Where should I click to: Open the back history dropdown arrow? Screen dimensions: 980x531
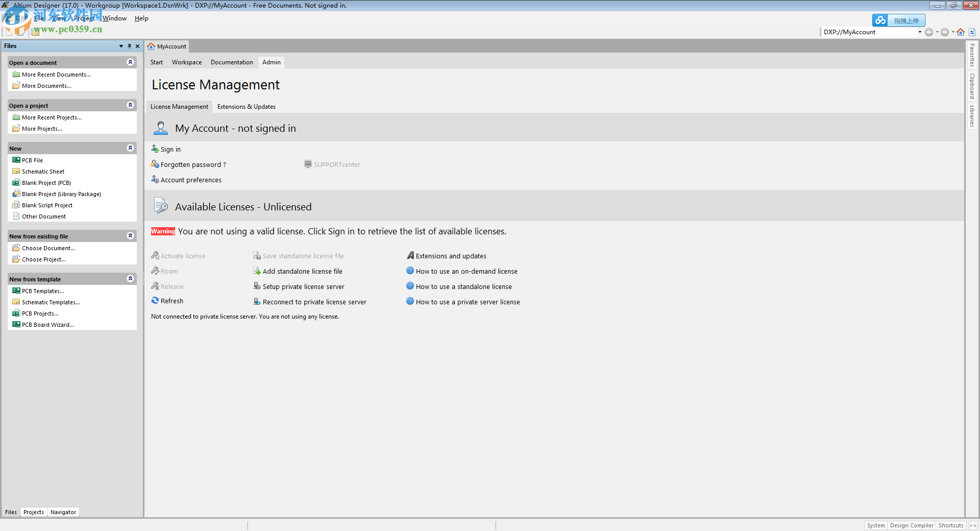click(937, 32)
